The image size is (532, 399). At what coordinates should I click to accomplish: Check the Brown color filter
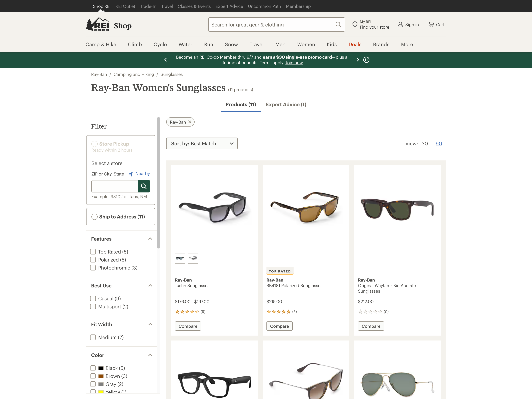coord(93,376)
